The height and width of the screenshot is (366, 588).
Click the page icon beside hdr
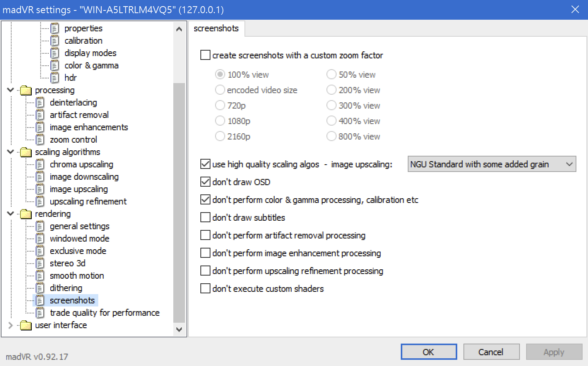point(55,78)
